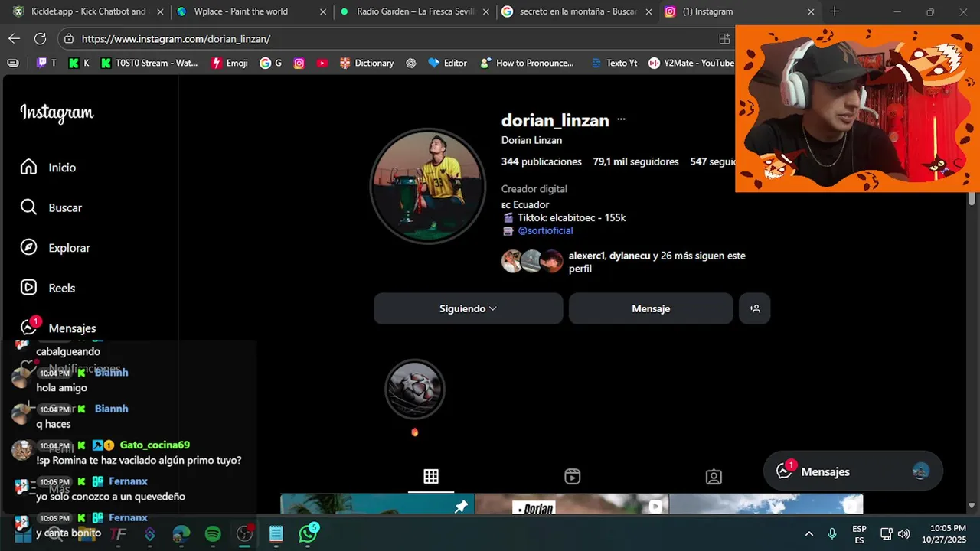
Task: Click the install app icon in address bar
Action: tap(724, 38)
